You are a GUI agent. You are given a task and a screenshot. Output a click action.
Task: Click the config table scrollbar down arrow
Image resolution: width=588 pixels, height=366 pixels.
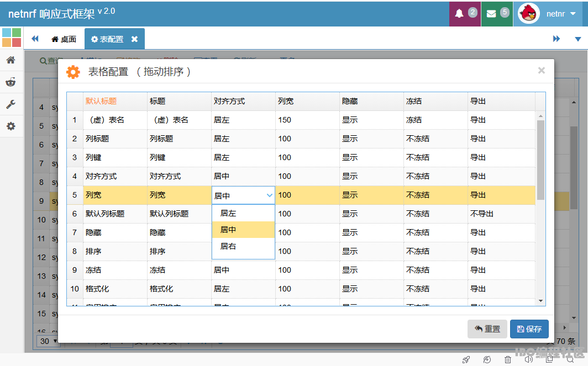[x=540, y=301]
